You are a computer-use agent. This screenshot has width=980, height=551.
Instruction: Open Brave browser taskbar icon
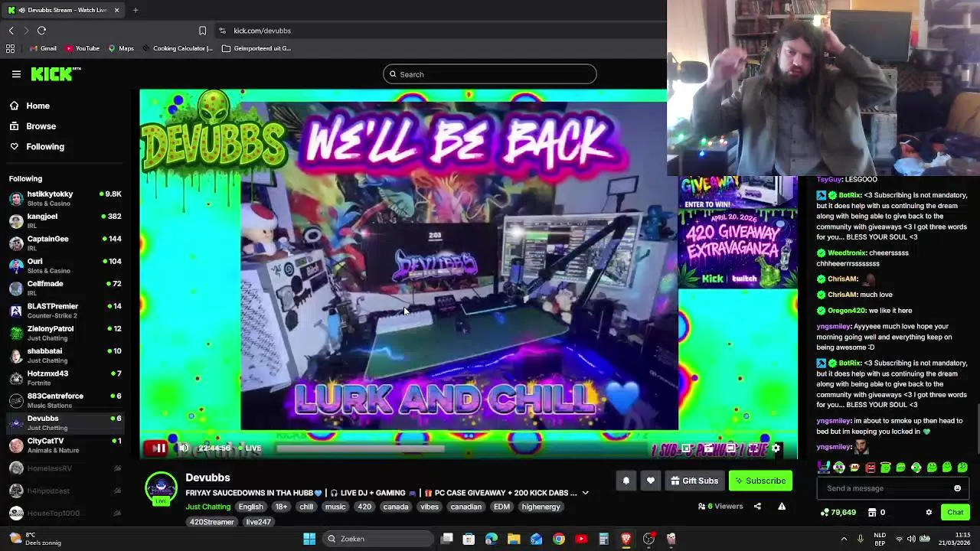tap(626, 539)
